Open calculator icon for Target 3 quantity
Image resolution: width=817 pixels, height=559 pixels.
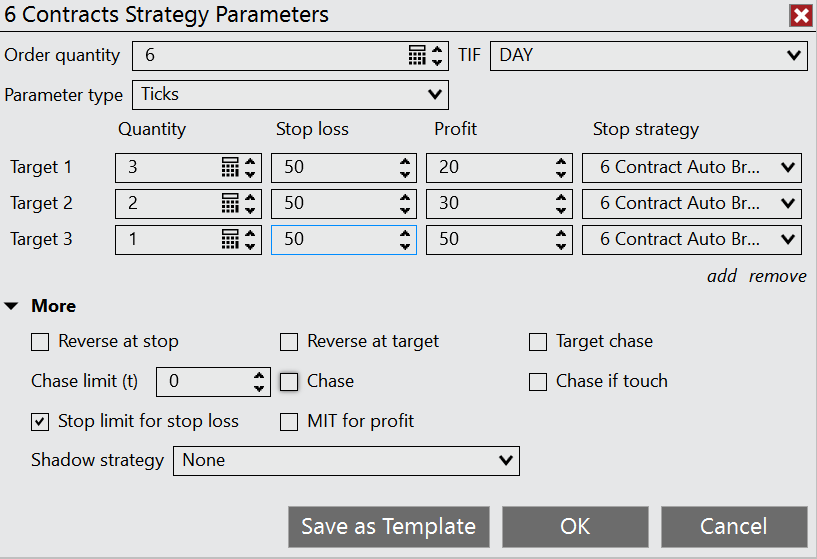[230, 239]
